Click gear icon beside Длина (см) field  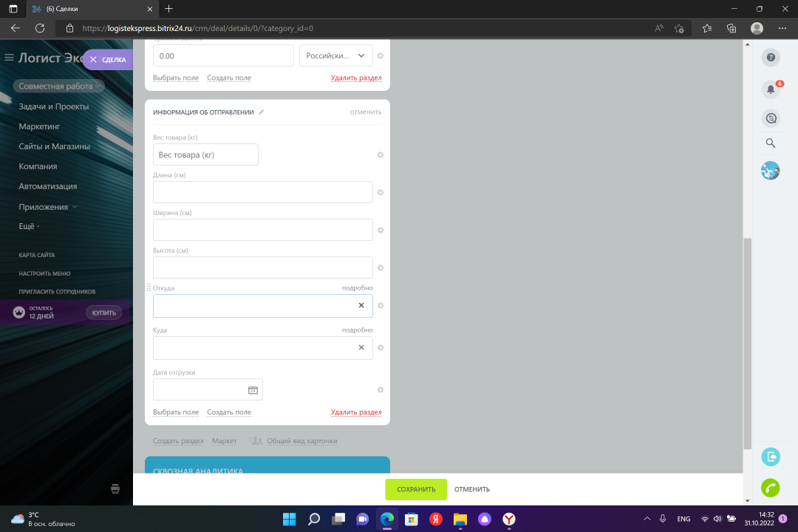381,192
